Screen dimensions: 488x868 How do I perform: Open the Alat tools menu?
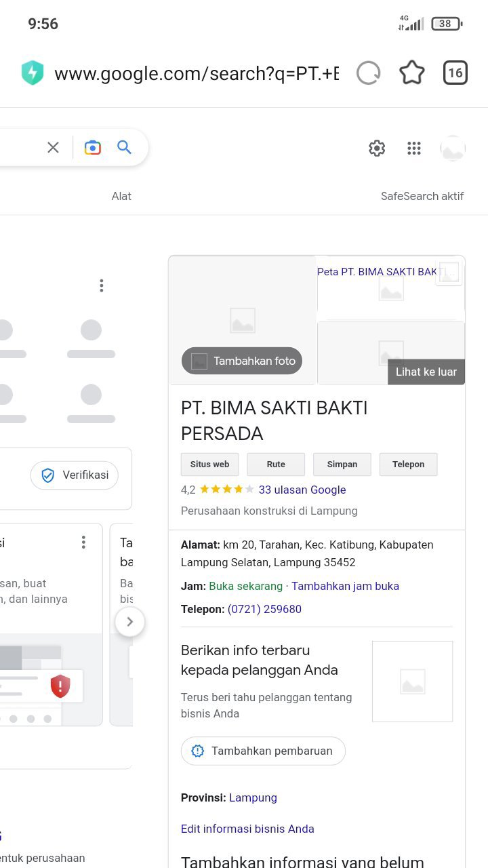(121, 196)
